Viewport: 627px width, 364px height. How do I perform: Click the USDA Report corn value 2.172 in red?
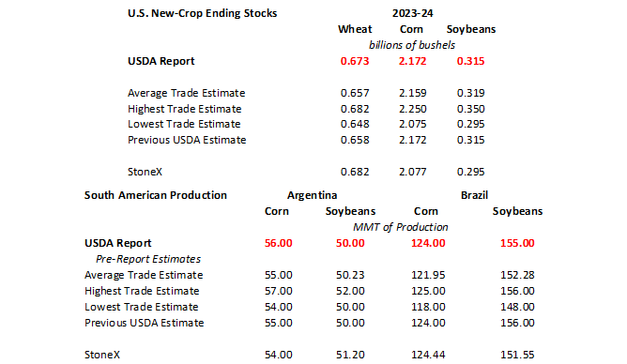(412, 61)
